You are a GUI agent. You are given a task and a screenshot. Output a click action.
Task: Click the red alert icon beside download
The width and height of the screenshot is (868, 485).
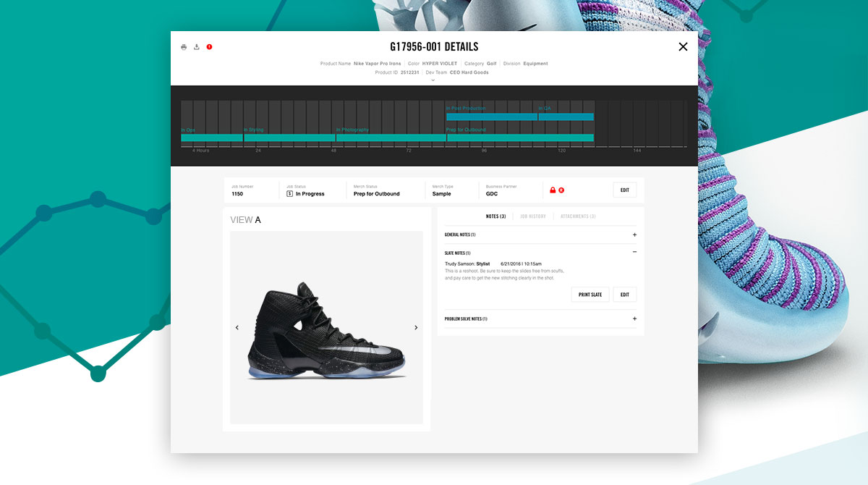[209, 47]
